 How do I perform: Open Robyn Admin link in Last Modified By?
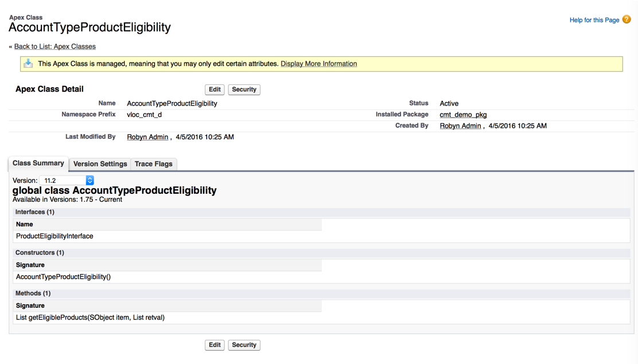tap(147, 137)
